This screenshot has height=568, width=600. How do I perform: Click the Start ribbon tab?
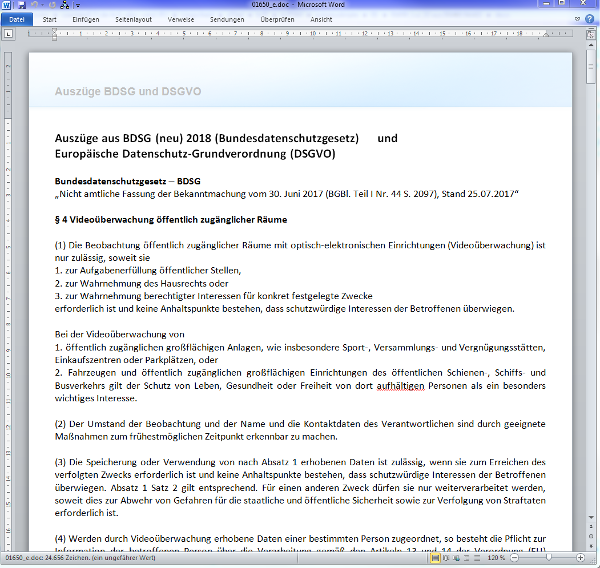tap(50, 18)
